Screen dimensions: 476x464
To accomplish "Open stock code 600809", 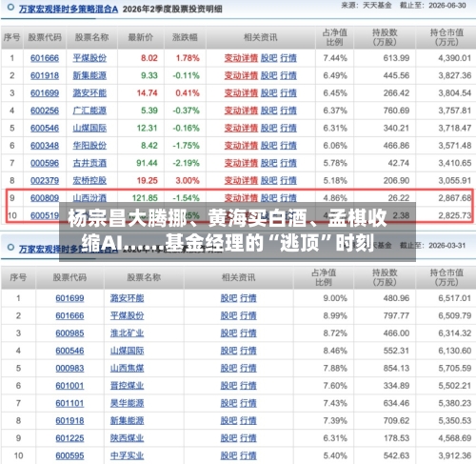I will (45, 198).
